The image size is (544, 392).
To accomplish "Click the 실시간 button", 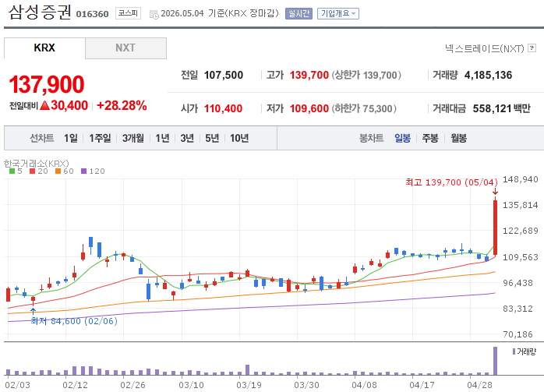I will coord(298,13).
